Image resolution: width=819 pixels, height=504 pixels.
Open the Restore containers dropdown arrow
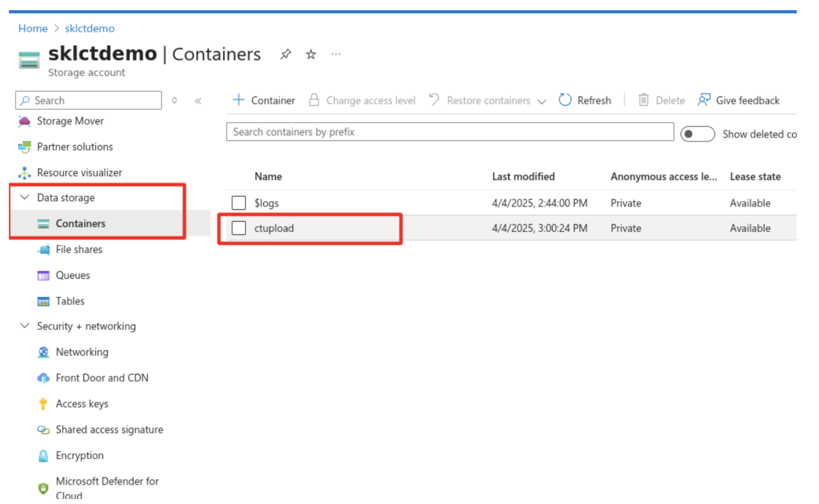541,101
